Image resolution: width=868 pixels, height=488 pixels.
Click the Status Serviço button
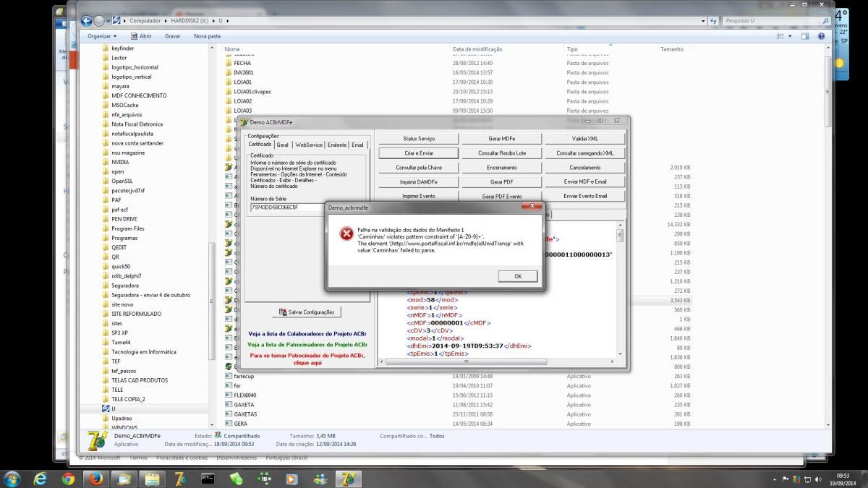pyautogui.click(x=420, y=139)
